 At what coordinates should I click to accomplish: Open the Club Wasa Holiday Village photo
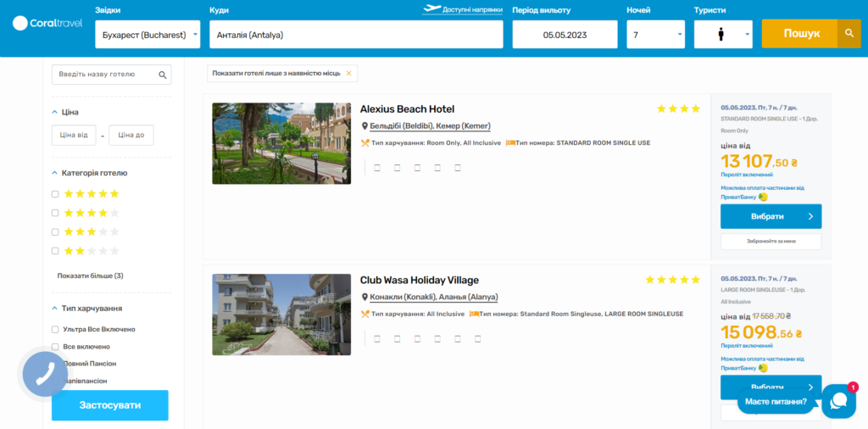[281, 315]
